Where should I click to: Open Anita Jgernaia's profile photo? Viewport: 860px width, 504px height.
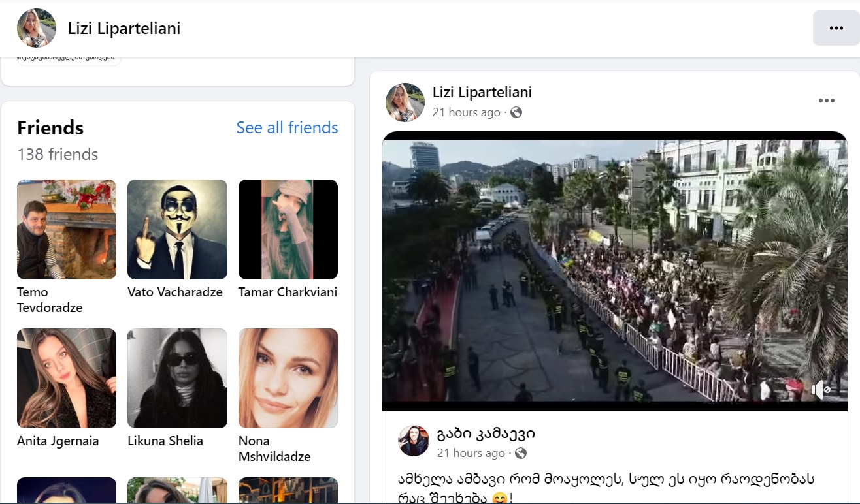(67, 378)
